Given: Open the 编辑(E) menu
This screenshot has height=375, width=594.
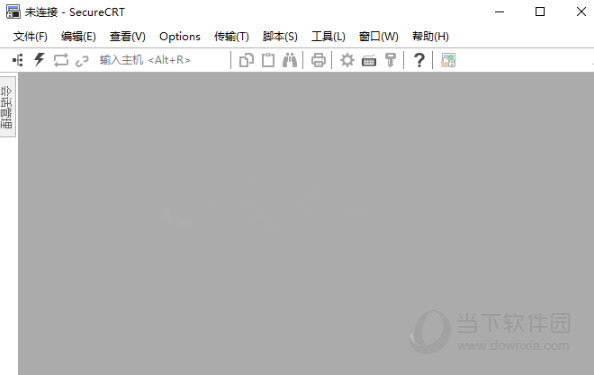Looking at the screenshot, I should (x=78, y=36).
